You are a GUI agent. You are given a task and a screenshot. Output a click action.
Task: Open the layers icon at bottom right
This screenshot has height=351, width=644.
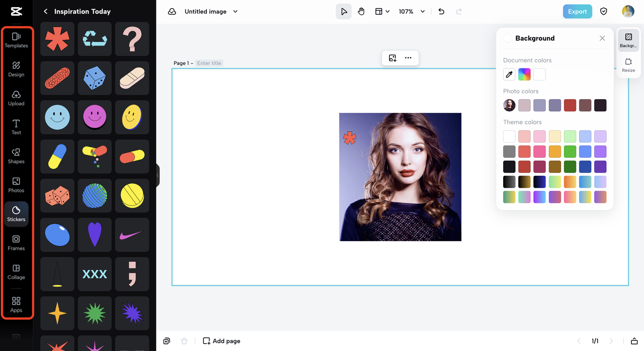click(634, 341)
